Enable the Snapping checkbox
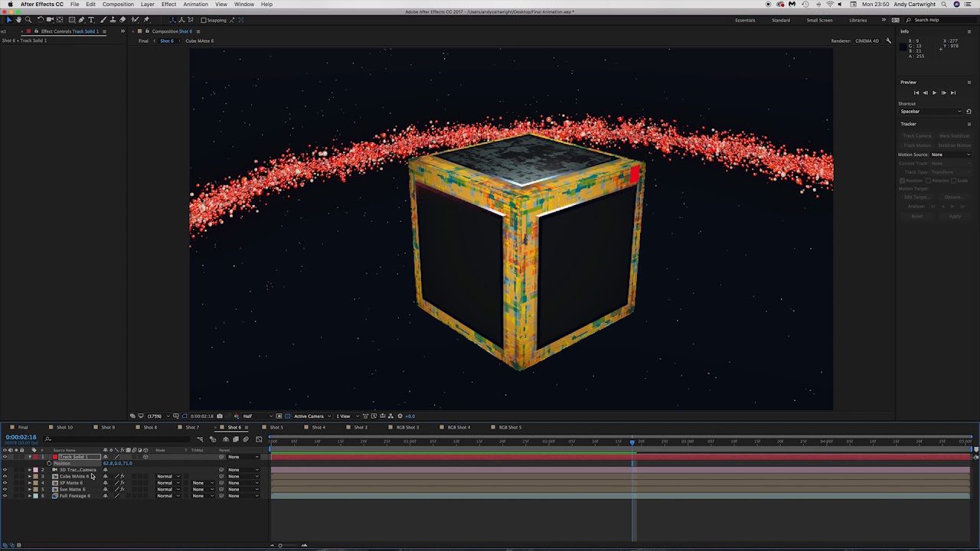Screen dimensions: 980x551 [203, 20]
